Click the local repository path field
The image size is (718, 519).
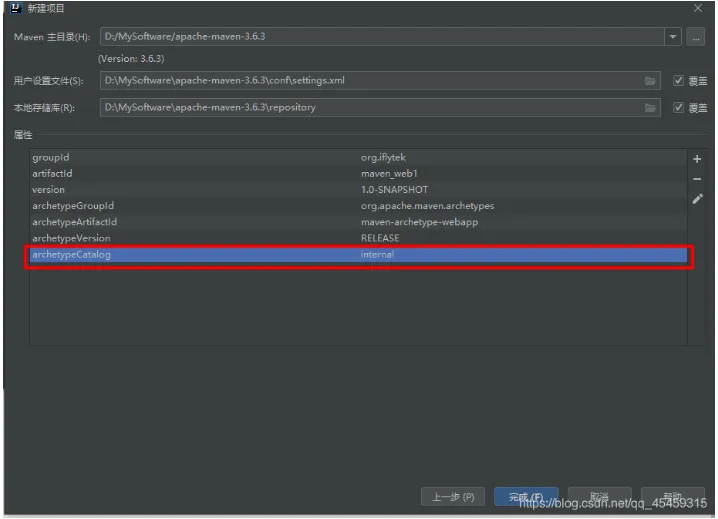click(x=380, y=108)
